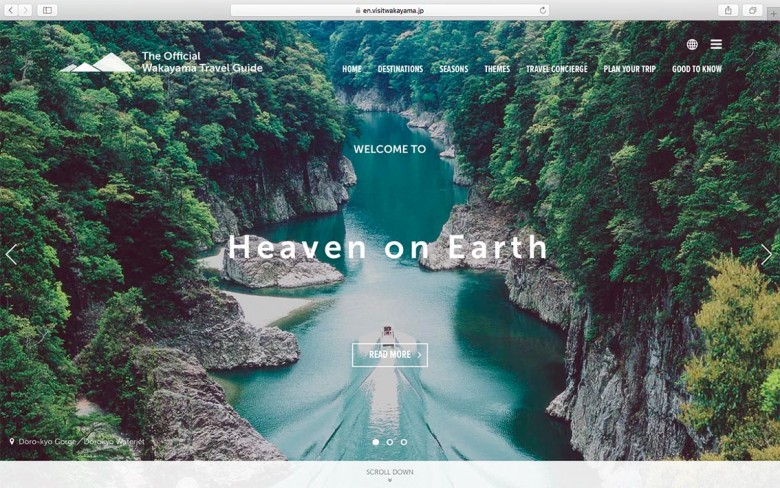Select the first carousel slide dot

click(x=376, y=442)
